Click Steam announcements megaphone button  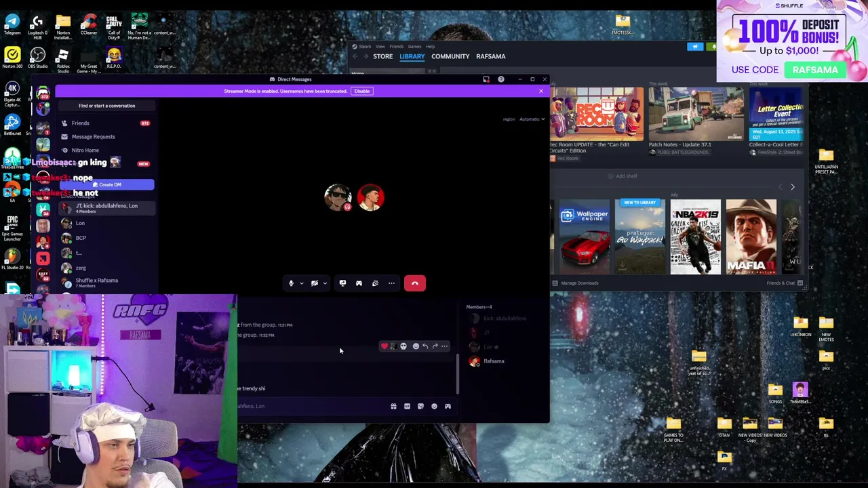click(x=695, y=47)
